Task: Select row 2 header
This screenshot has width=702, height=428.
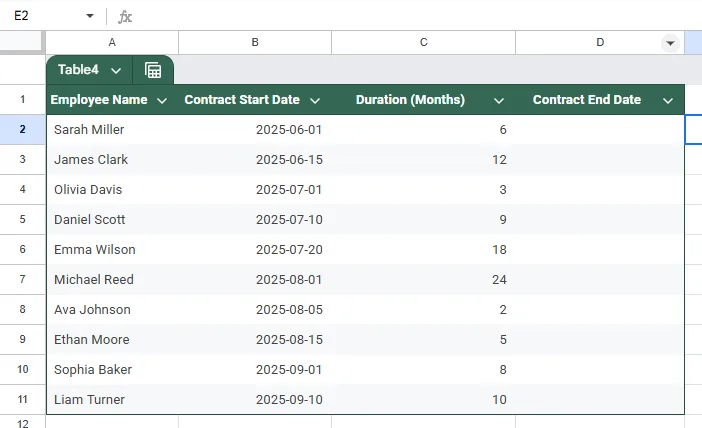Action: click(22, 129)
